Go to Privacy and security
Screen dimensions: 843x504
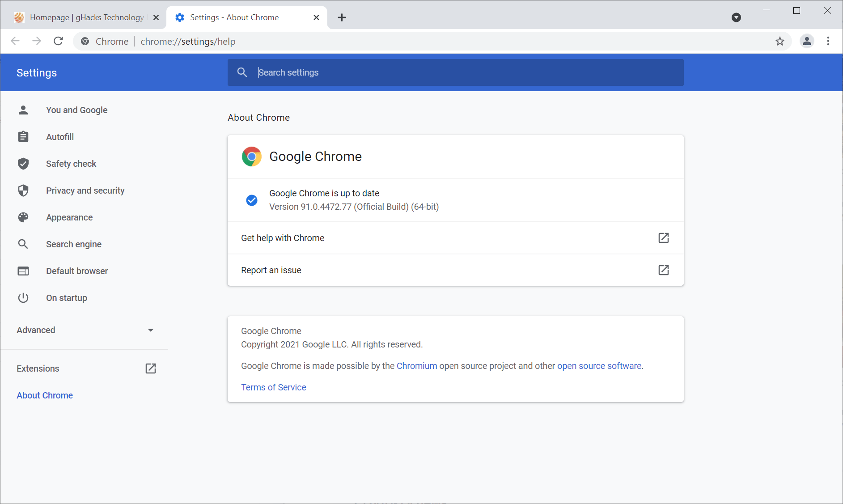point(85,191)
